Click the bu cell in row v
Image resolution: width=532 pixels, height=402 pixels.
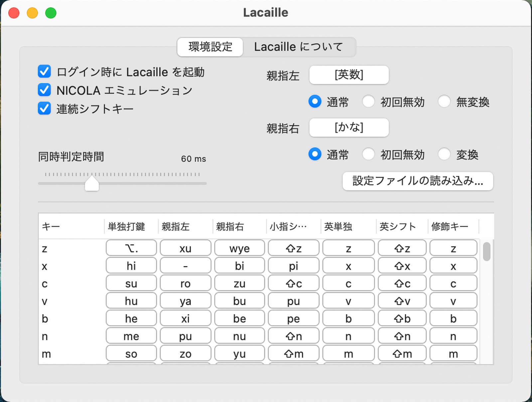point(239,301)
